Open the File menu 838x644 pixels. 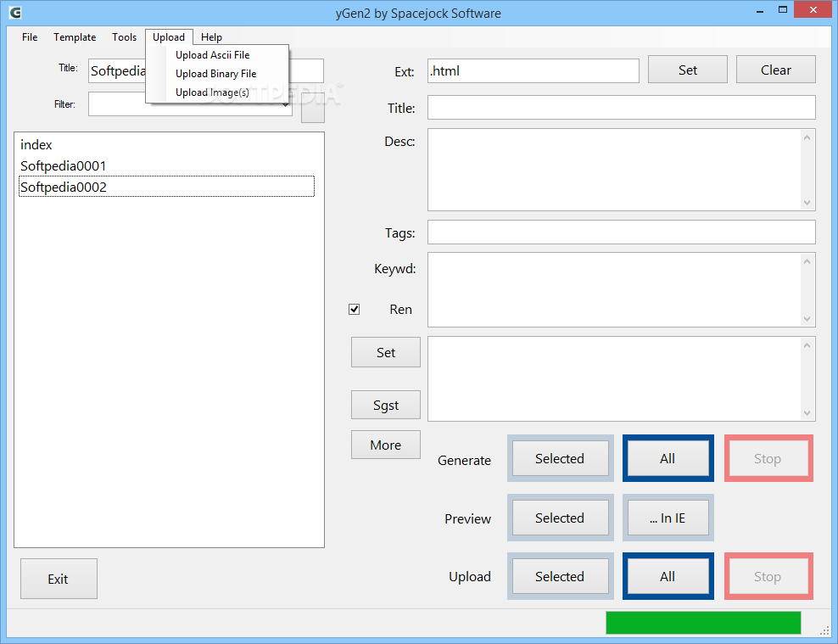point(30,37)
